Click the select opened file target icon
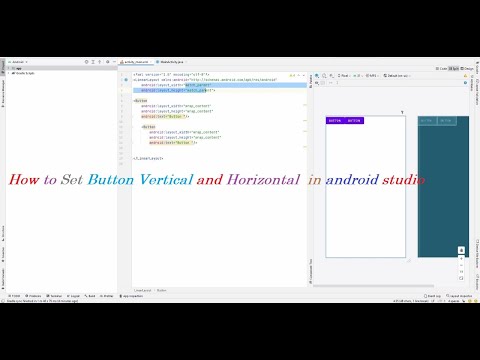The width and height of the screenshot is (480, 360). coord(86,62)
